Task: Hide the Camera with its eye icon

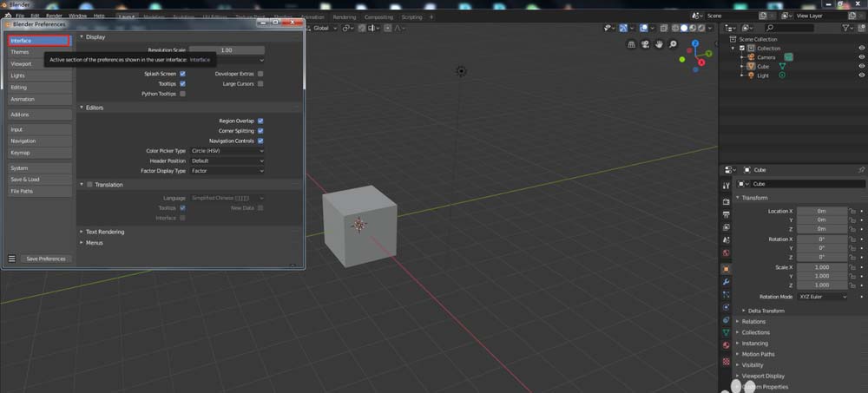Action: (x=861, y=57)
